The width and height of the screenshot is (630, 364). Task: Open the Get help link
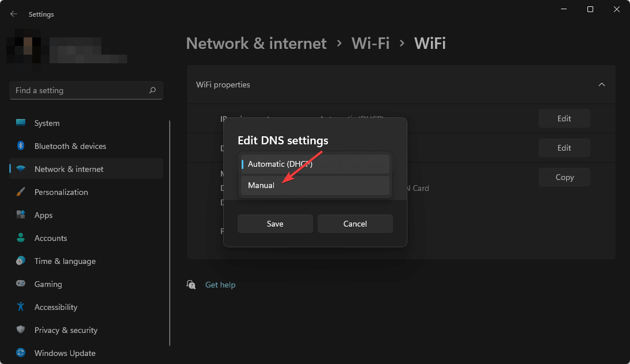[x=220, y=284]
